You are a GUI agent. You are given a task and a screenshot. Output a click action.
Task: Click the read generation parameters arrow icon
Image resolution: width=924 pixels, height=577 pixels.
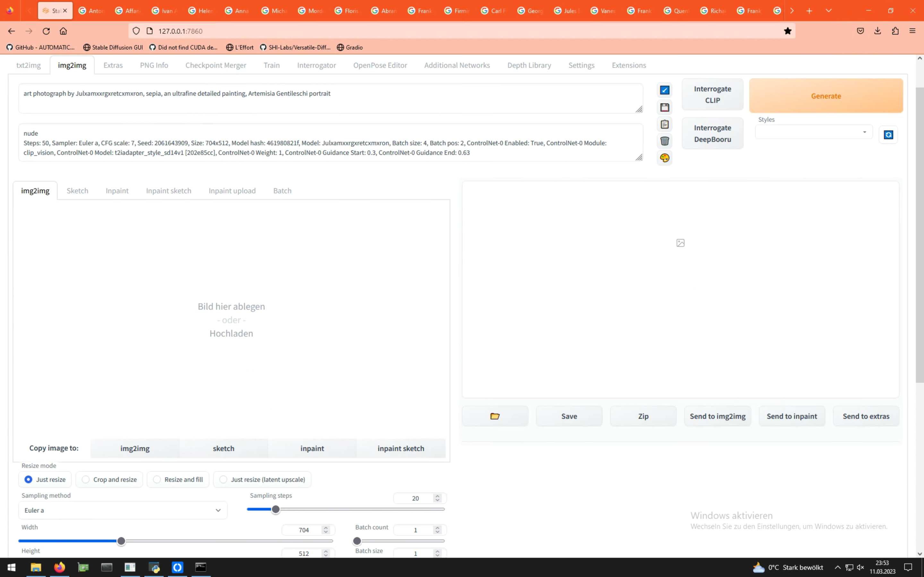664,90
